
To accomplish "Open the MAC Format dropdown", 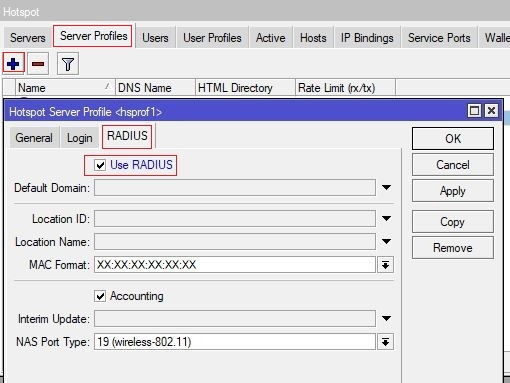I will [x=385, y=265].
